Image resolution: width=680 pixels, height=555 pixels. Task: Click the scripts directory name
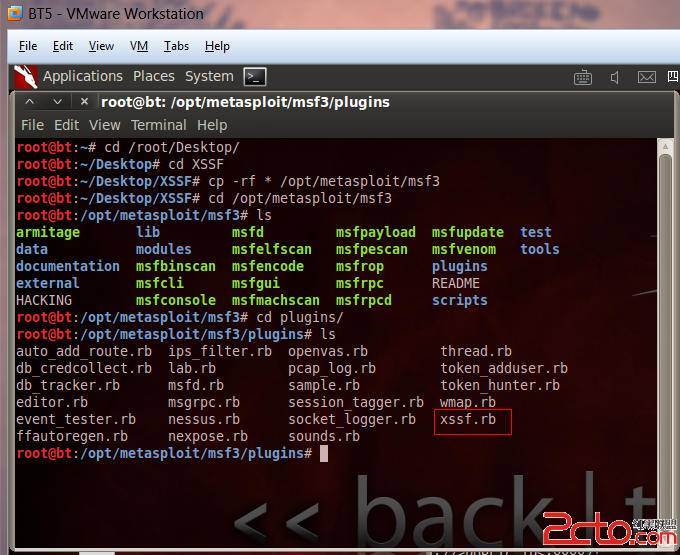pos(460,300)
